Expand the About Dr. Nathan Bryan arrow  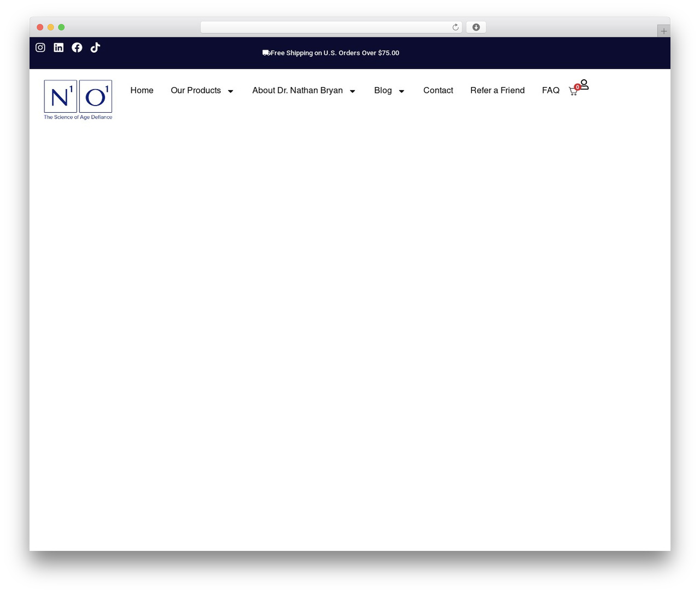(x=353, y=91)
